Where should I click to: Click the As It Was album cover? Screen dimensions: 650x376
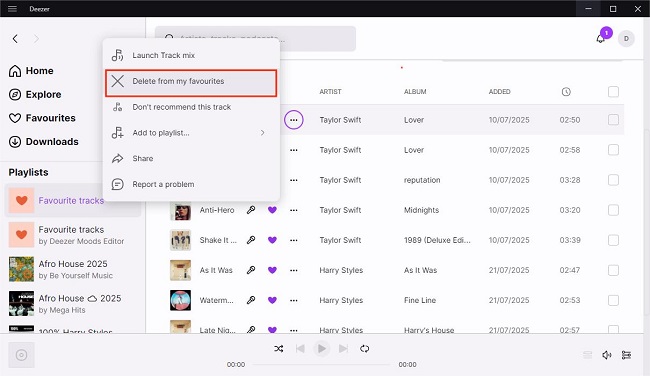[x=180, y=270]
